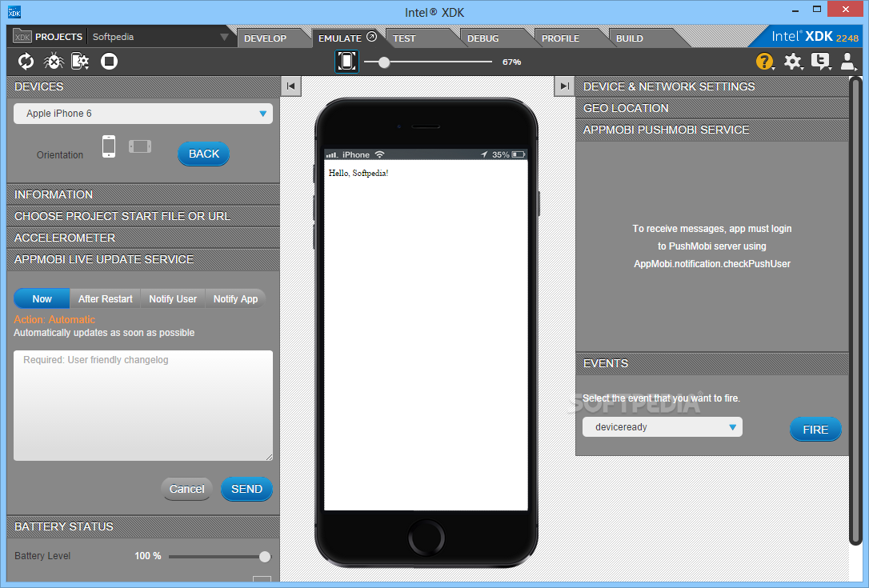The image size is (869, 588).
Task: Select the Notify App update option
Action: click(x=235, y=298)
